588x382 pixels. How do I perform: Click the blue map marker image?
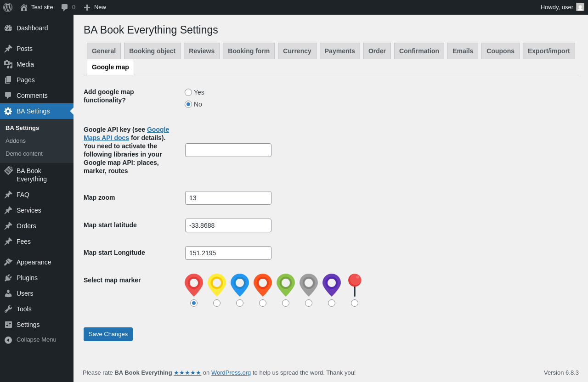tap(240, 285)
